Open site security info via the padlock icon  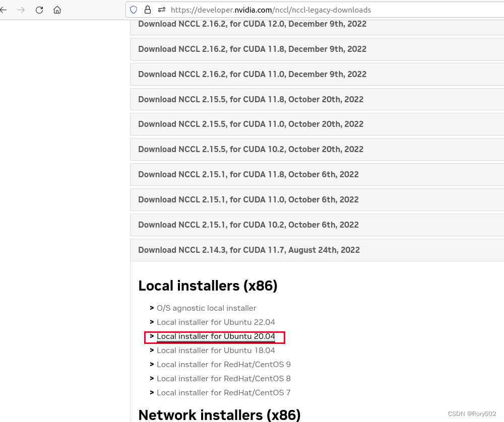pos(147,10)
